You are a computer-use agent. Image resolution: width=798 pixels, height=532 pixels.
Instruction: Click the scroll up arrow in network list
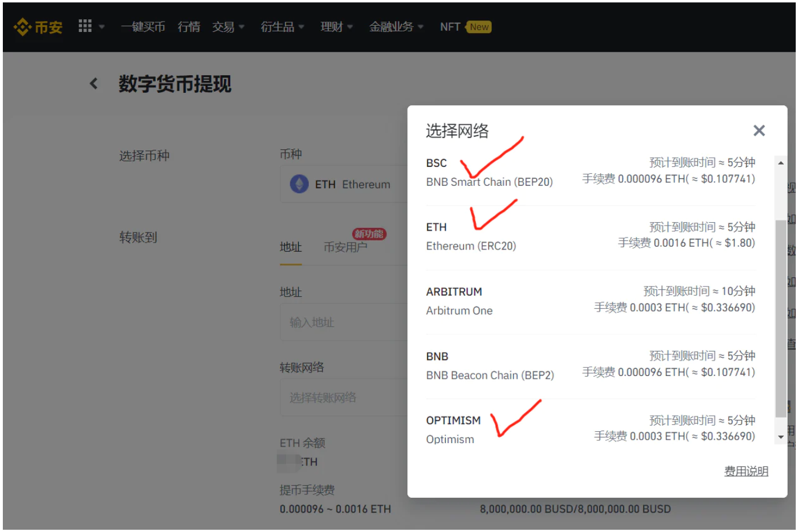coord(780,163)
